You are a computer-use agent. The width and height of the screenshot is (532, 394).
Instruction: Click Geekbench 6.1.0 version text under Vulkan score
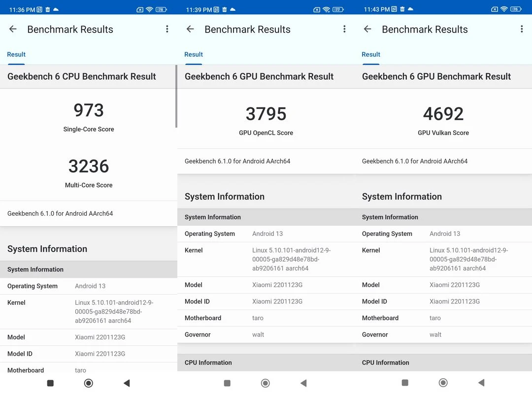coord(415,161)
